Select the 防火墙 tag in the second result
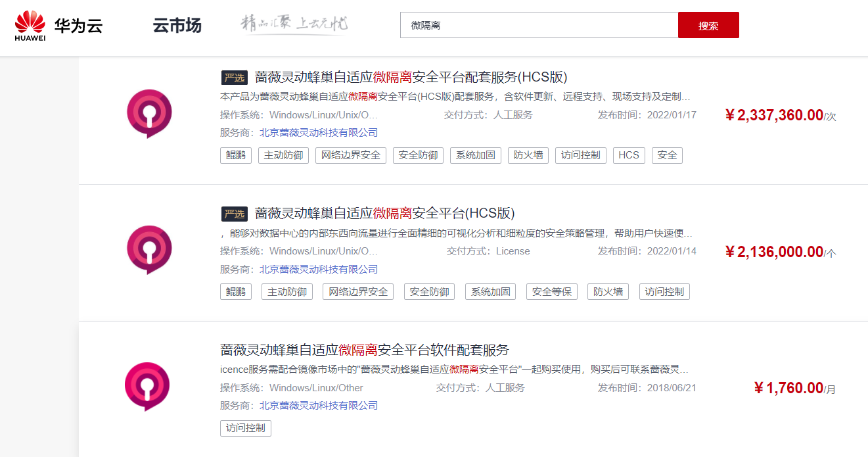 [608, 292]
